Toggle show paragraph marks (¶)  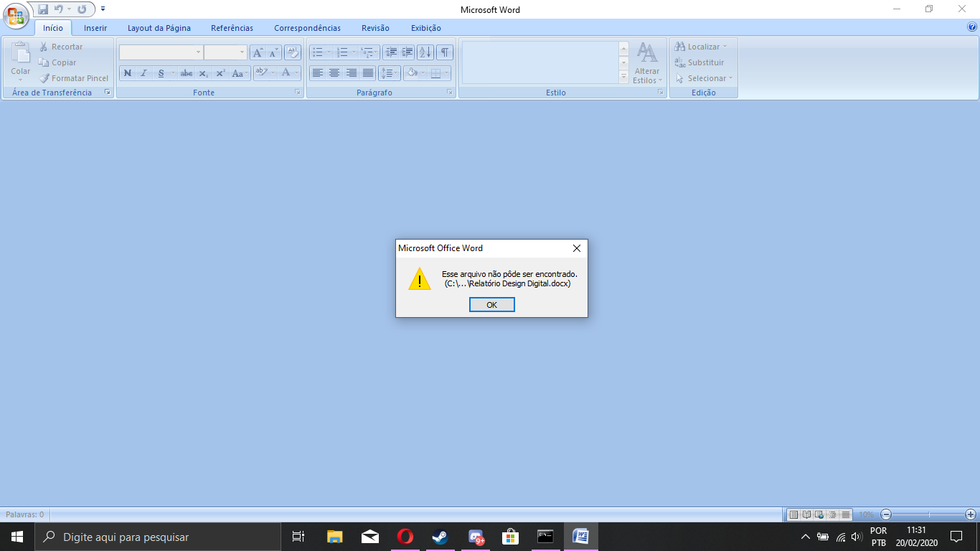point(446,52)
